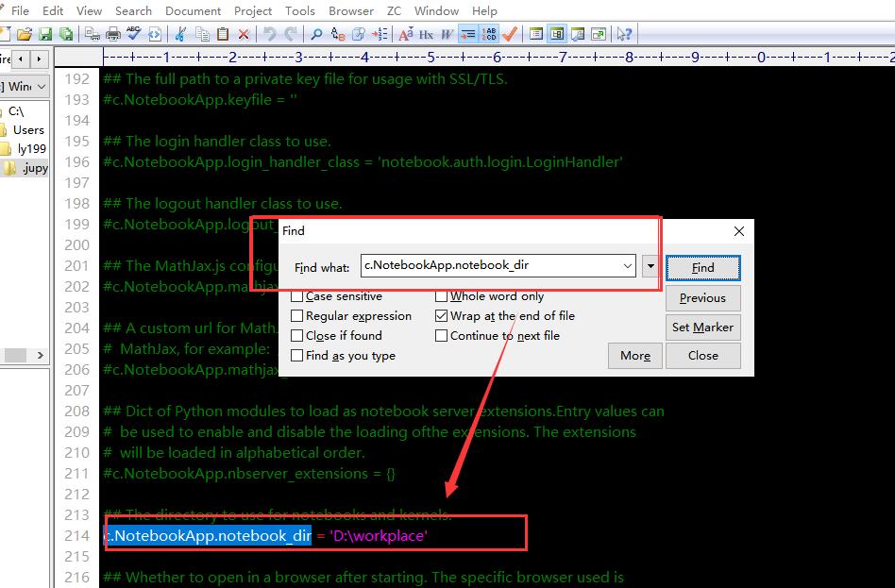Enable the Case sensitive checkbox
Viewport: 895px width, 588px height.
coord(297,296)
